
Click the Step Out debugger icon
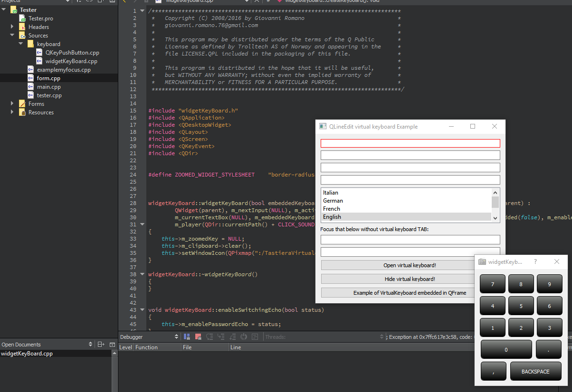tap(232, 336)
